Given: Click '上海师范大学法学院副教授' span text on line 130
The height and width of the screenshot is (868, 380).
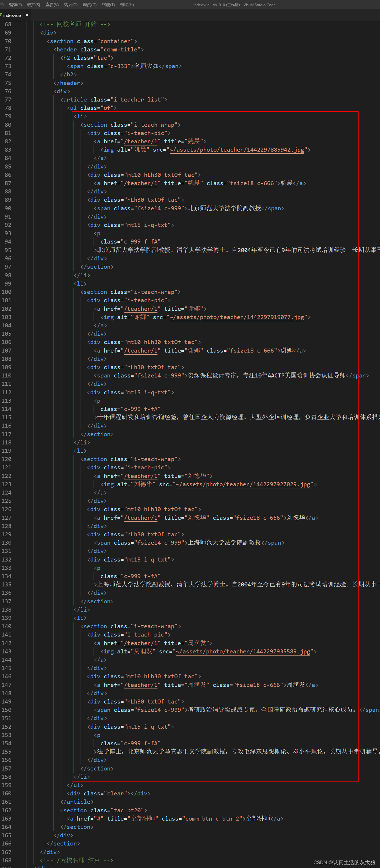Looking at the screenshot, I should 224,542.
